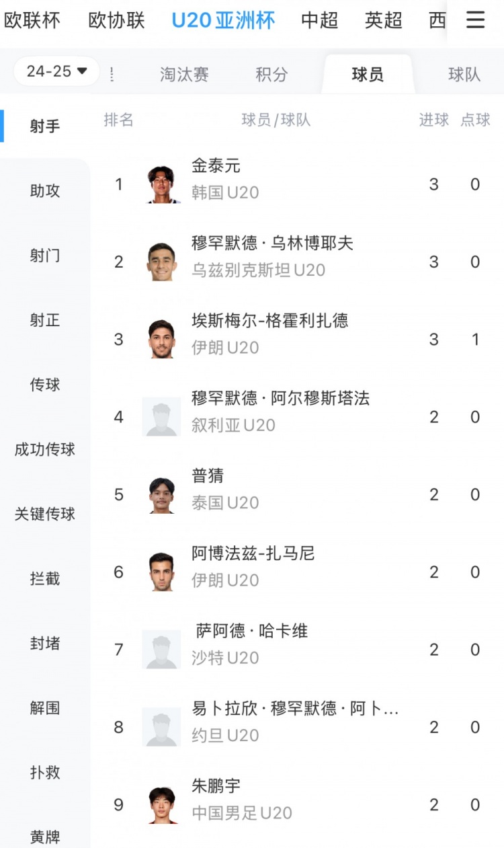Show the 扑救 statistics category
Viewport: 504px width, 848px height.
click(45, 773)
